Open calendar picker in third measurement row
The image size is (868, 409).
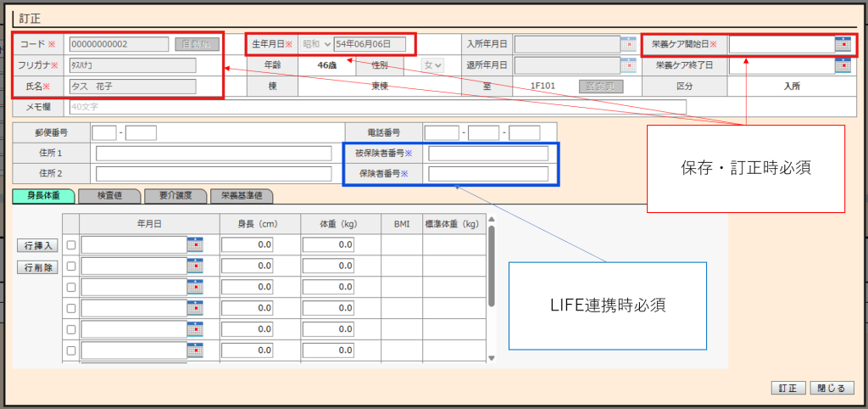click(x=195, y=287)
